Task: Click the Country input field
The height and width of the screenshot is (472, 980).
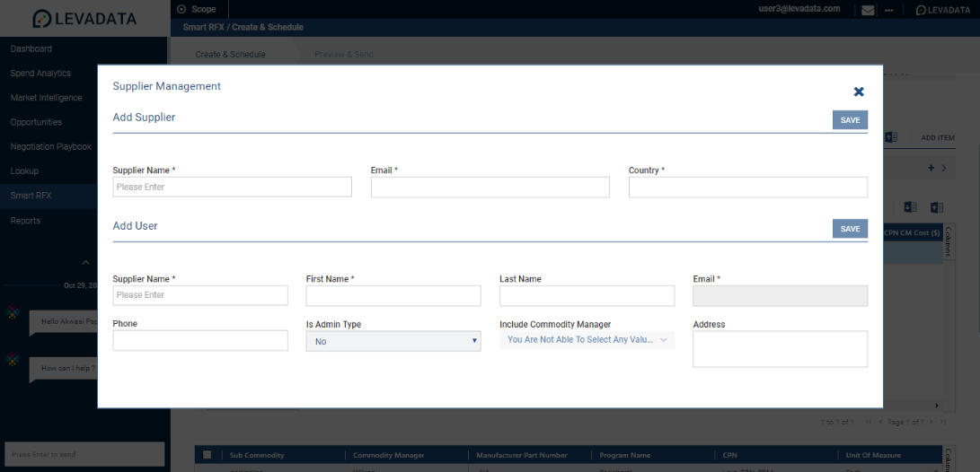Action: click(x=748, y=187)
